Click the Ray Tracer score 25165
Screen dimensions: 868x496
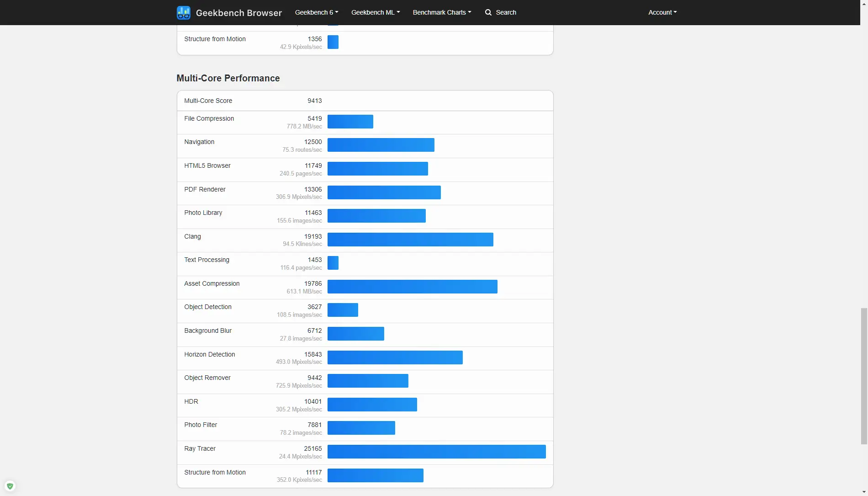[313, 448]
